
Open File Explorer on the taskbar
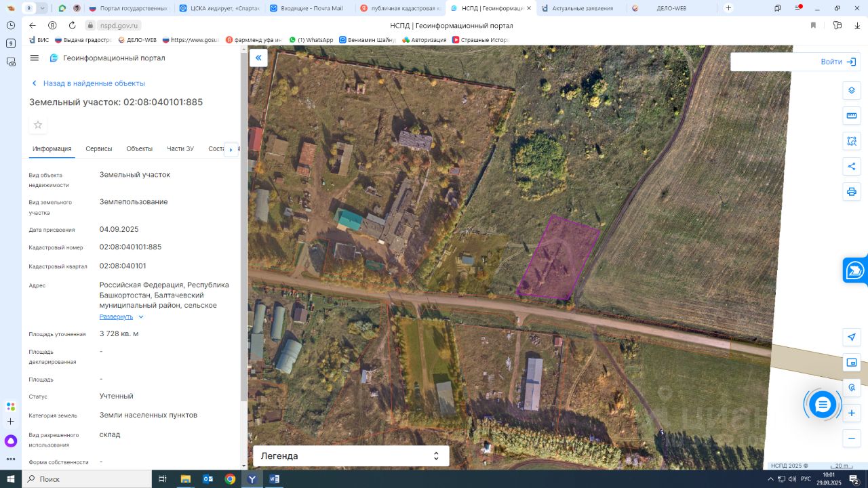coord(186,479)
